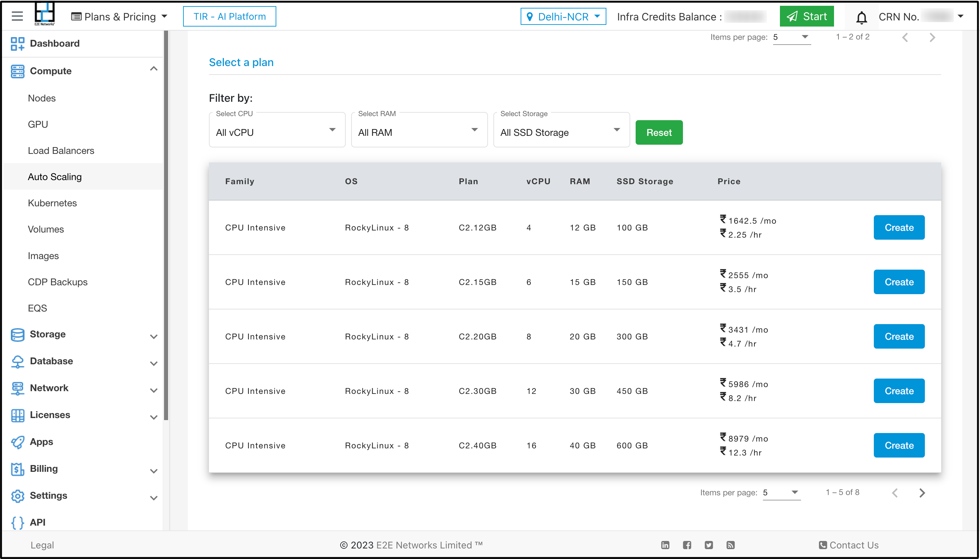This screenshot has height=559, width=980.
Task: Click the Storage icon in sidebar
Action: [18, 334]
